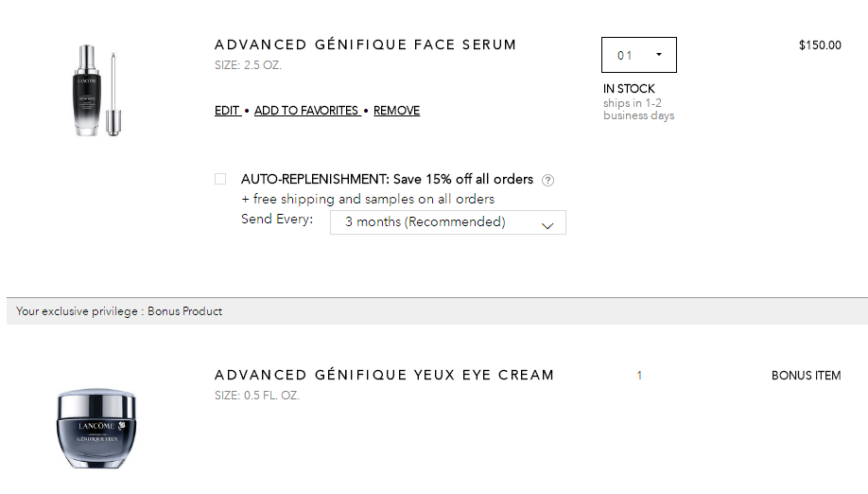Click the Edit link for the face serum
868x494 pixels.
pos(227,110)
